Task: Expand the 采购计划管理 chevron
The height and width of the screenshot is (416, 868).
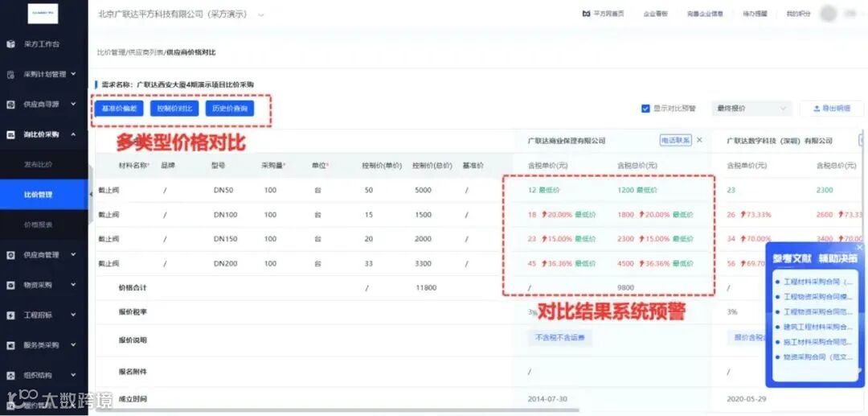Action: [x=74, y=74]
